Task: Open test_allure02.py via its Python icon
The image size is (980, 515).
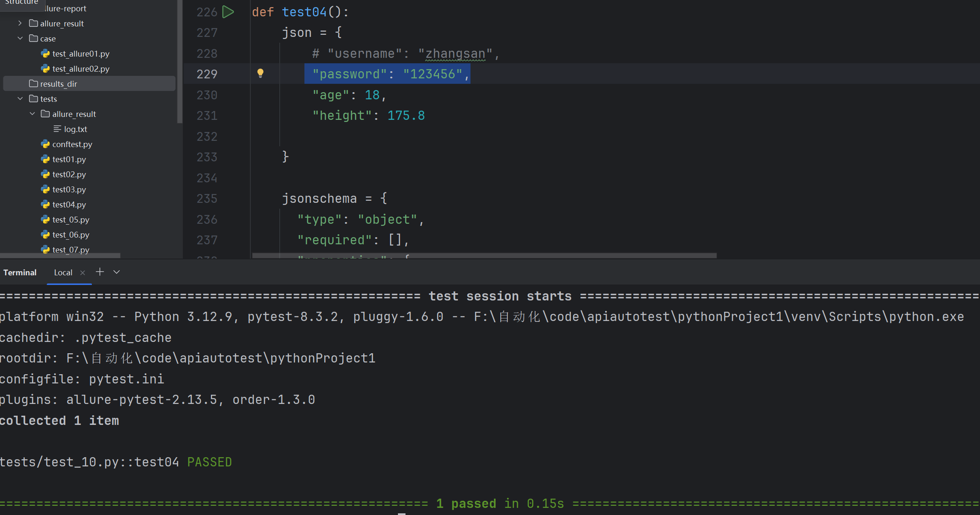Action: [45, 69]
